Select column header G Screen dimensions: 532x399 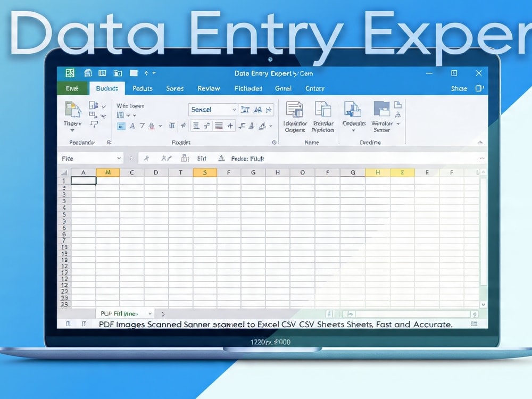[253, 172]
